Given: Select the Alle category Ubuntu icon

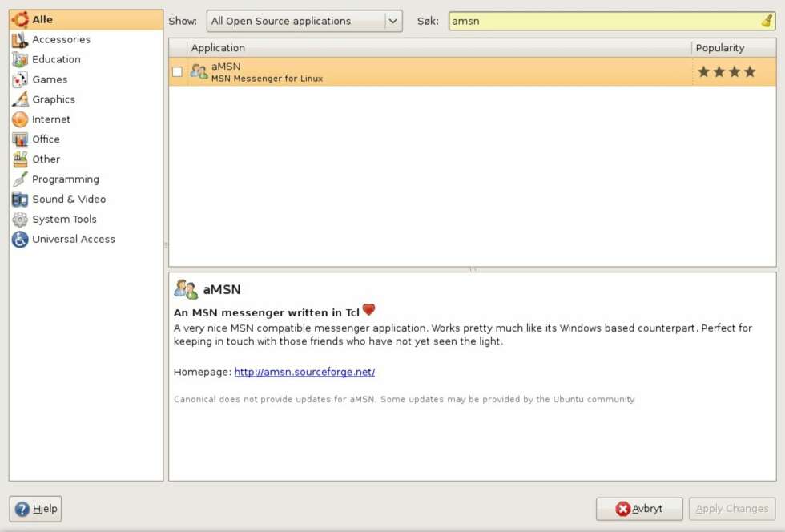Looking at the screenshot, I should click(x=20, y=19).
